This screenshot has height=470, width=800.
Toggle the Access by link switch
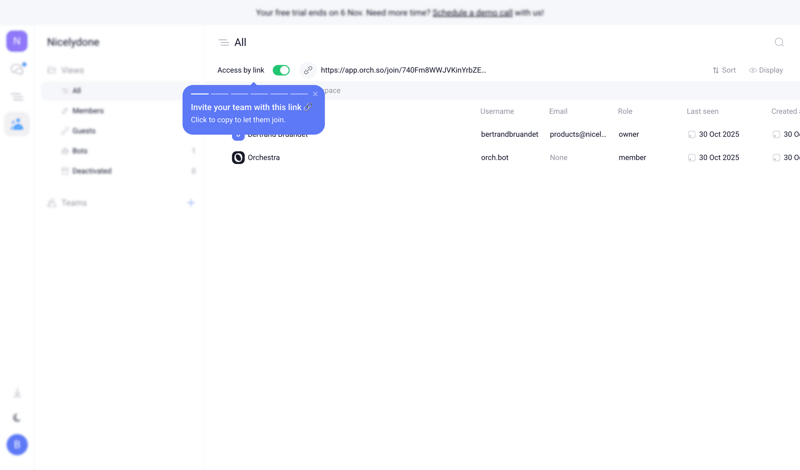click(x=281, y=70)
